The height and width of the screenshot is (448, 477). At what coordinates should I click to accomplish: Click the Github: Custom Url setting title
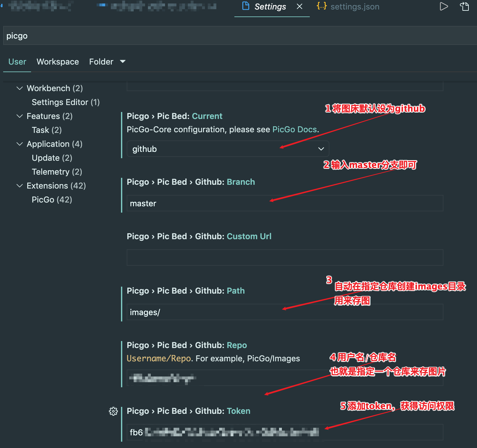coord(199,236)
